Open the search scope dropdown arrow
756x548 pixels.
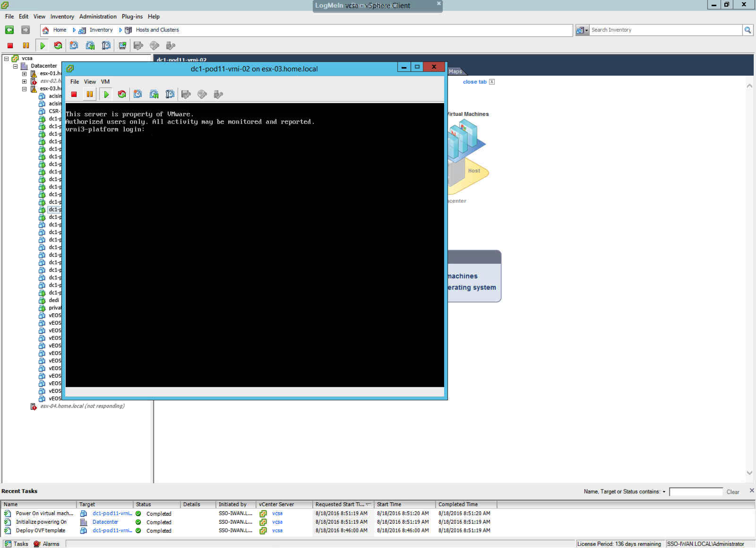[x=586, y=30]
